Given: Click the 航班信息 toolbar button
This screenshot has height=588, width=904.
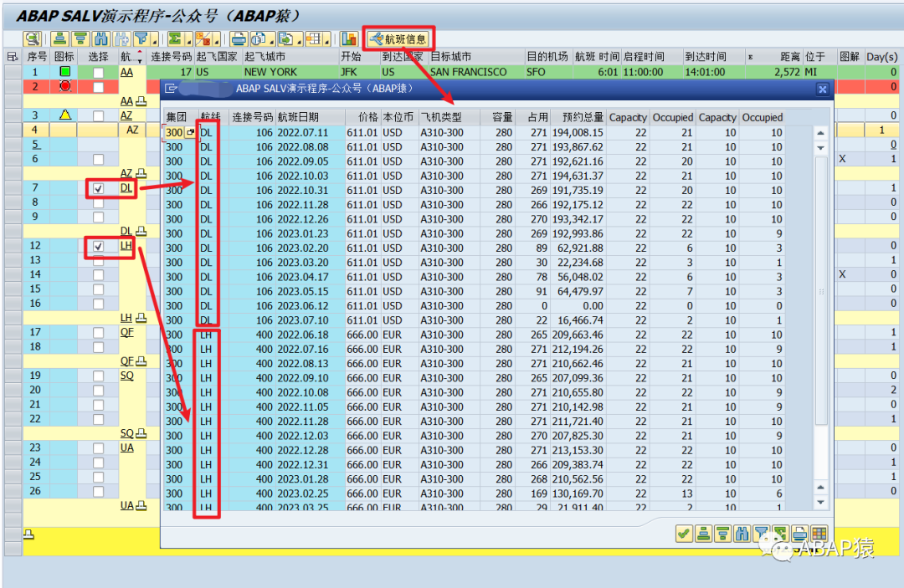Looking at the screenshot, I should pyautogui.click(x=398, y=39).
